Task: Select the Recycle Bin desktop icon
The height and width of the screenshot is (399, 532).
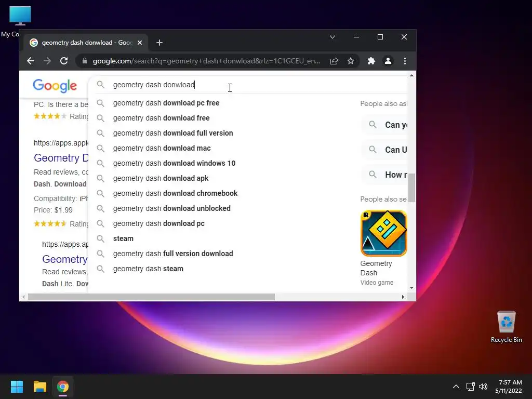Action: [x=506, y=326]
